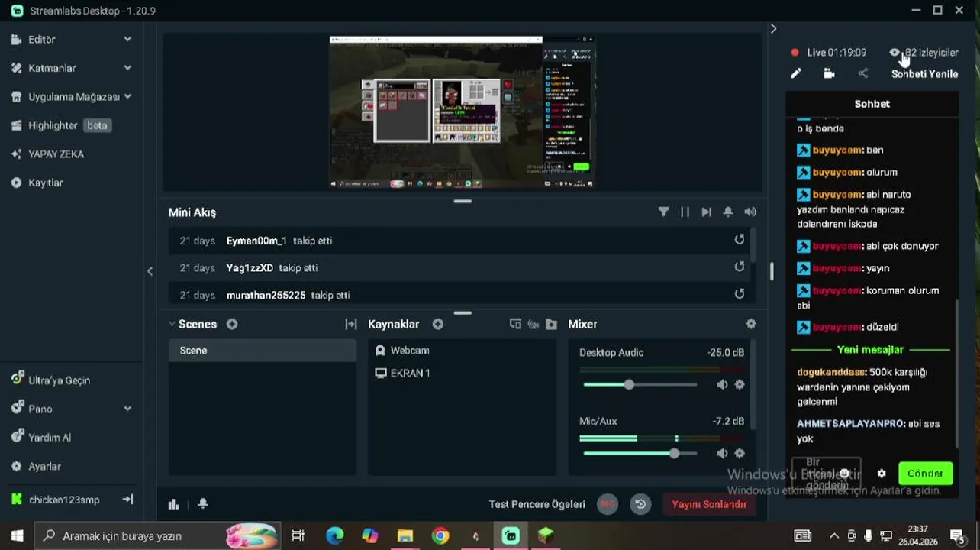Screen dimensions: 980x550
Task: Expand the Editör chevron arrow
Action: pos(127,39)
